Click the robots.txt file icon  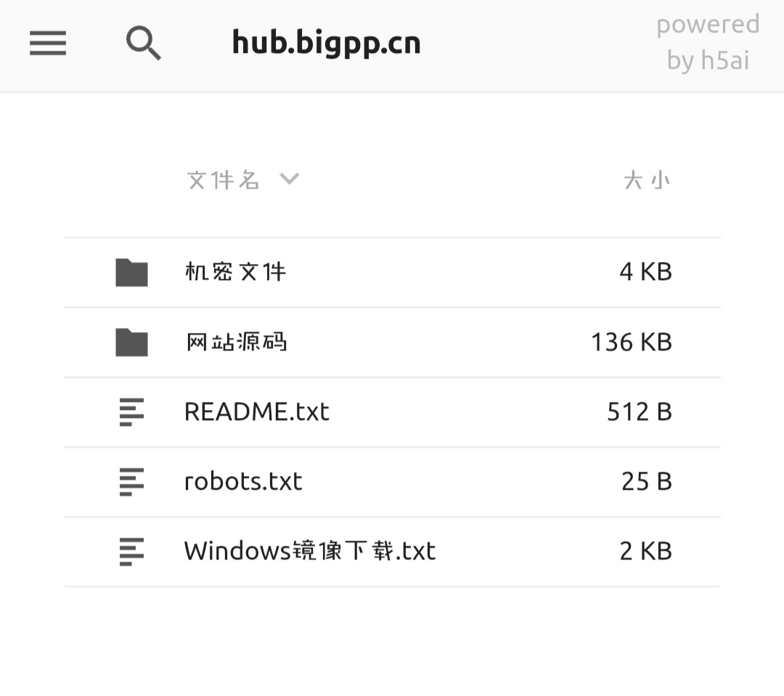tap(131, 481)
